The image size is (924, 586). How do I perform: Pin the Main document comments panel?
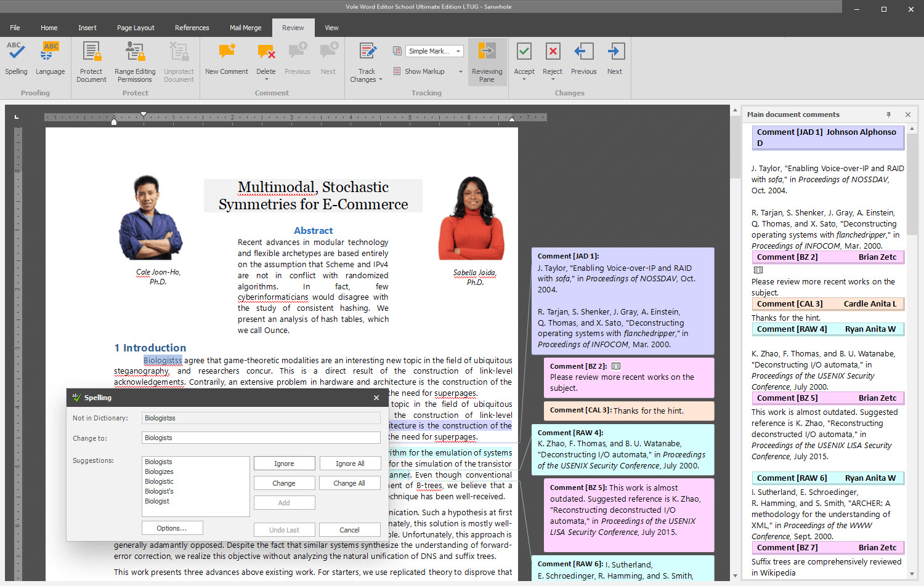coord(888,114)
